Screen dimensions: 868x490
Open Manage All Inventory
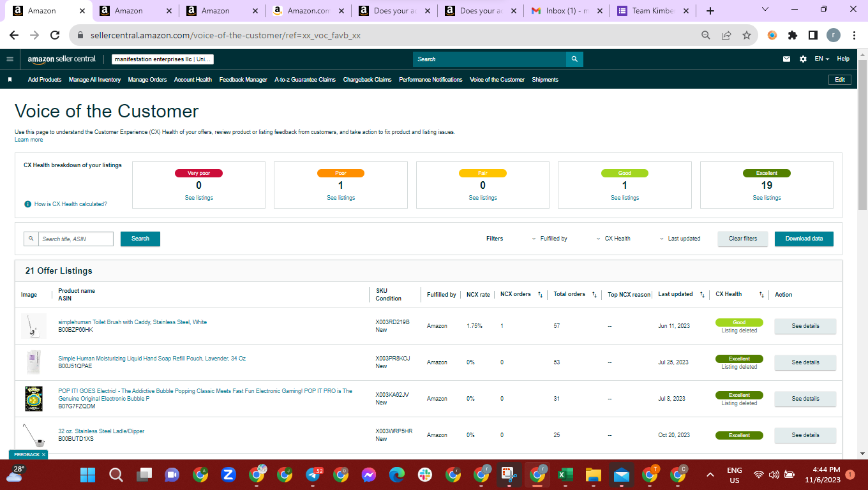tap(94, 80)
